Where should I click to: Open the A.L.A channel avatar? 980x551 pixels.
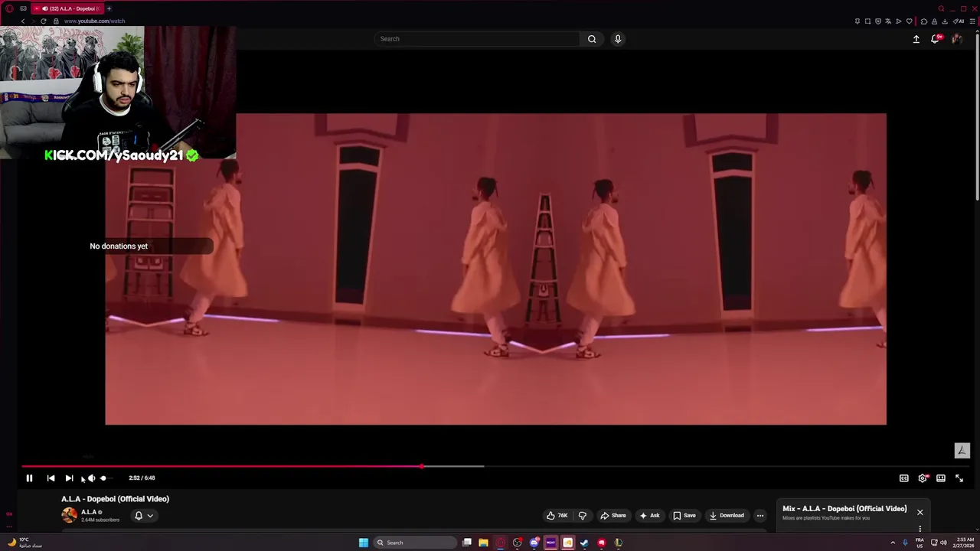coord(69,515)
